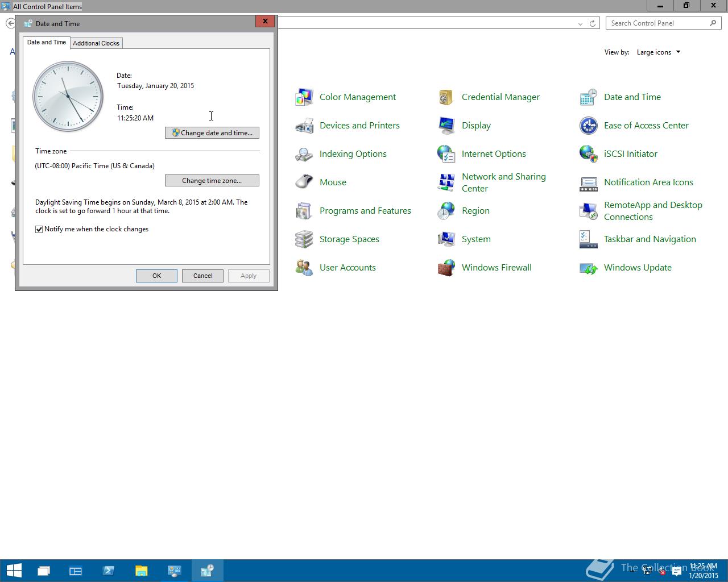Open the Color Management icon
The image size is (728, 582).
pos(304,97)
